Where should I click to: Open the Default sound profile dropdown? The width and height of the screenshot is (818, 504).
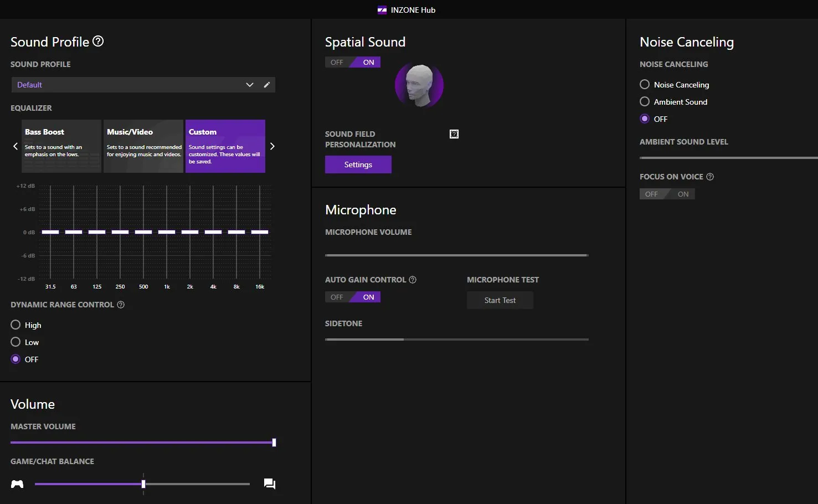click(x=249, y=84)
